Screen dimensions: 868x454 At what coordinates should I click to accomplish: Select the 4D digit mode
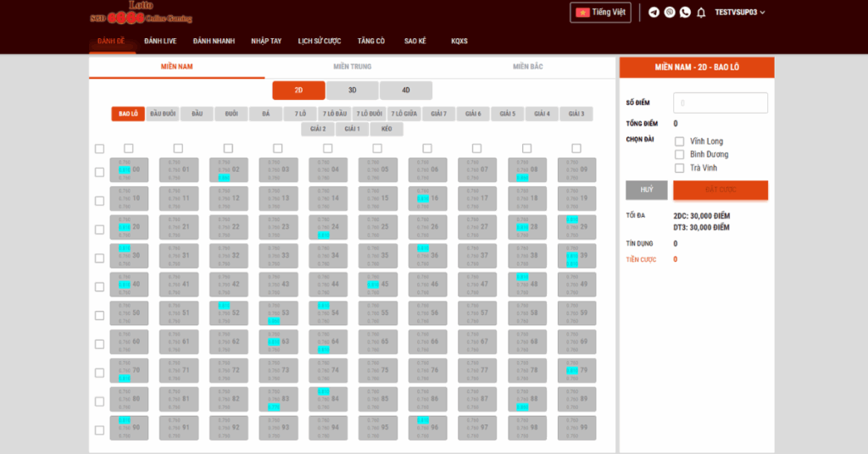[406, 90]
